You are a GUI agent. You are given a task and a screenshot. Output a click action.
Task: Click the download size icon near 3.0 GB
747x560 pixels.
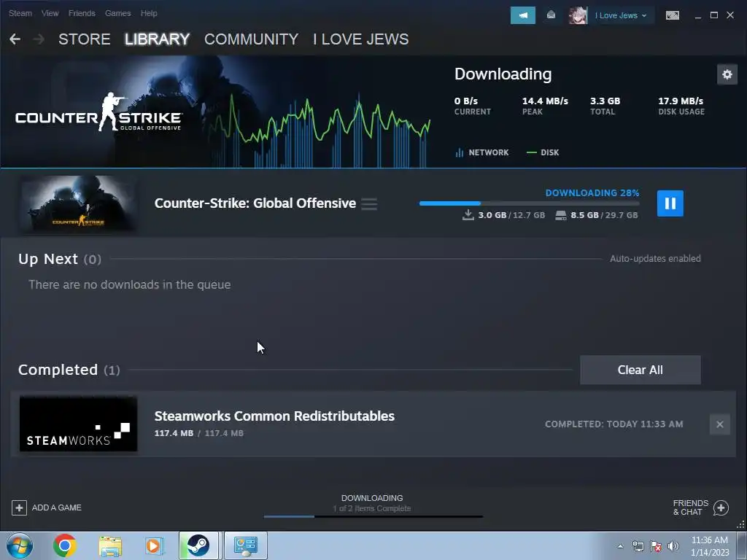pyautogui.click(x=468, y=215)
